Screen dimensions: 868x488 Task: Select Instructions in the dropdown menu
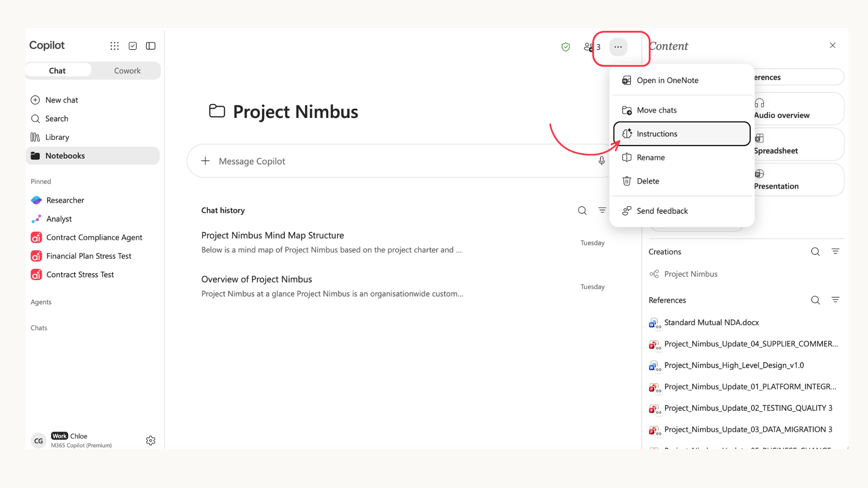pyautogui.click(x=682, y=134)
